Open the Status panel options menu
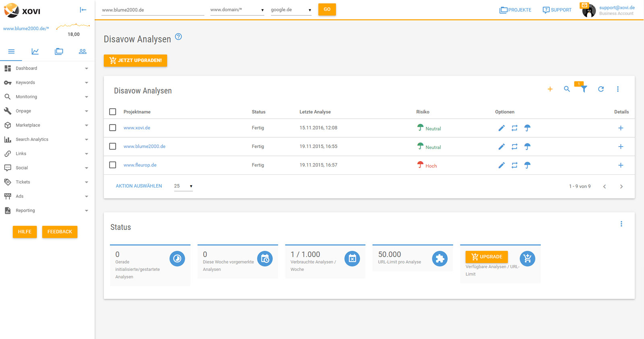 [621, 224]
